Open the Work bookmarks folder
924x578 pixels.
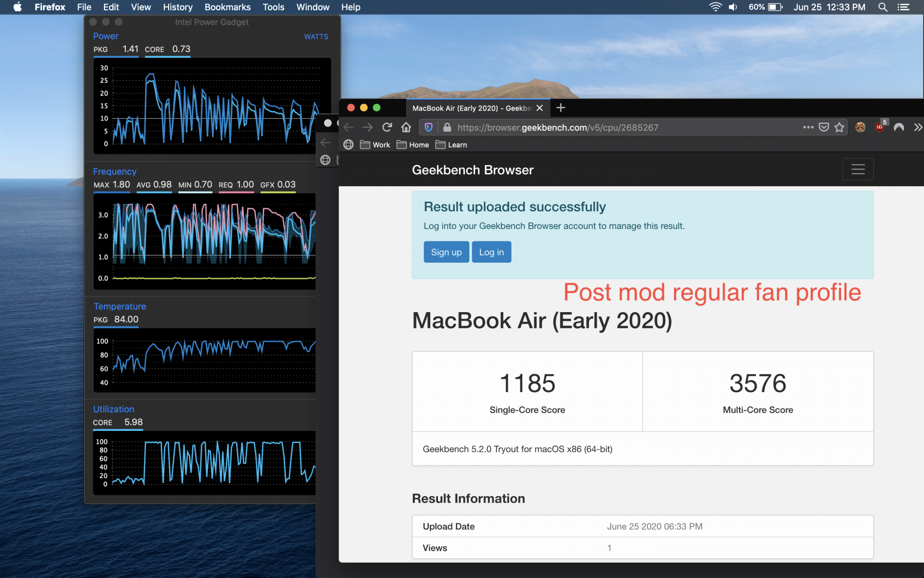(375, 145)
